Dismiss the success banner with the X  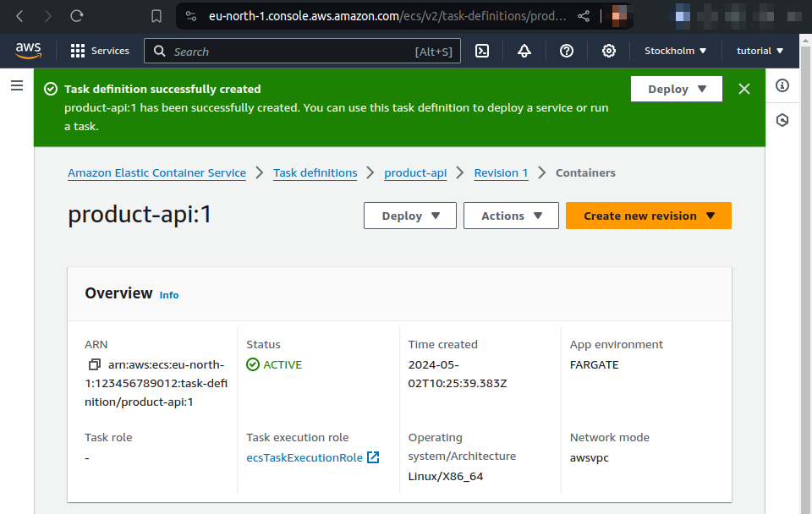(744, 89)
